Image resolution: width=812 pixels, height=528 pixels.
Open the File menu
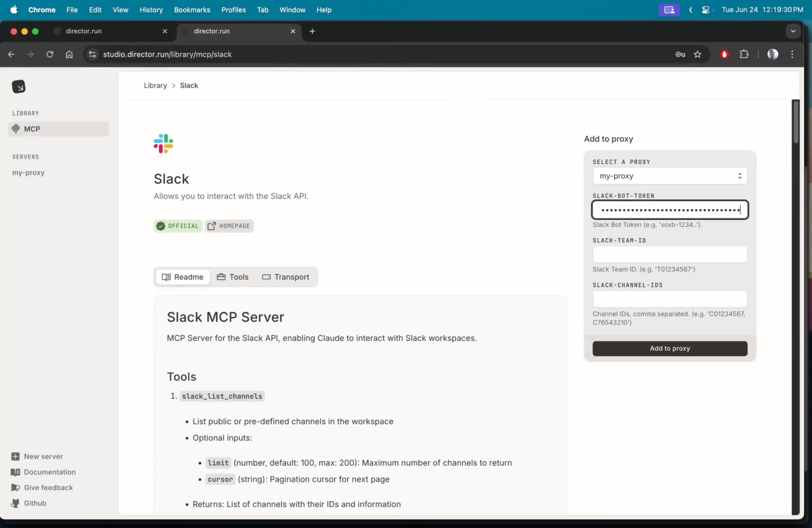click(72, 10)
